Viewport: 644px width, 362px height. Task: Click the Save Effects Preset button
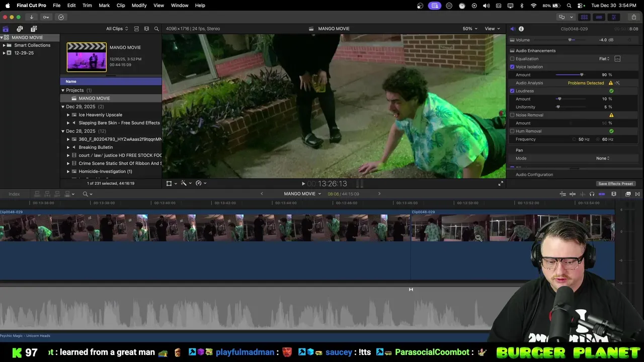(x=615, y=184)
